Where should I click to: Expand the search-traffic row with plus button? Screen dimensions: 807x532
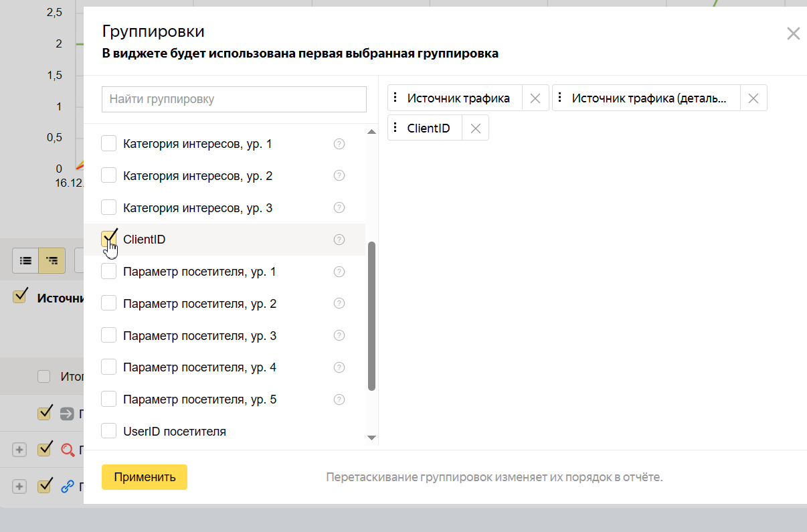pyautogui.click(x=18, y=449)
